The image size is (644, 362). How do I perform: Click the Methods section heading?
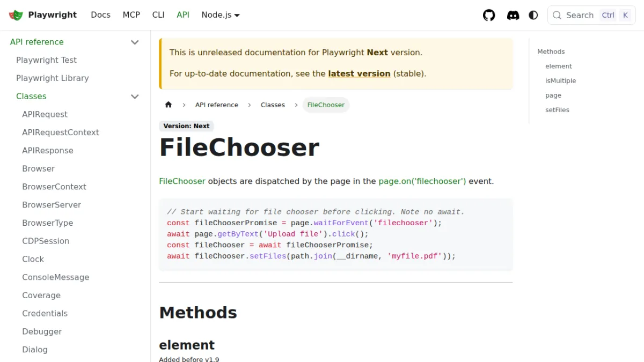(198, 313)
